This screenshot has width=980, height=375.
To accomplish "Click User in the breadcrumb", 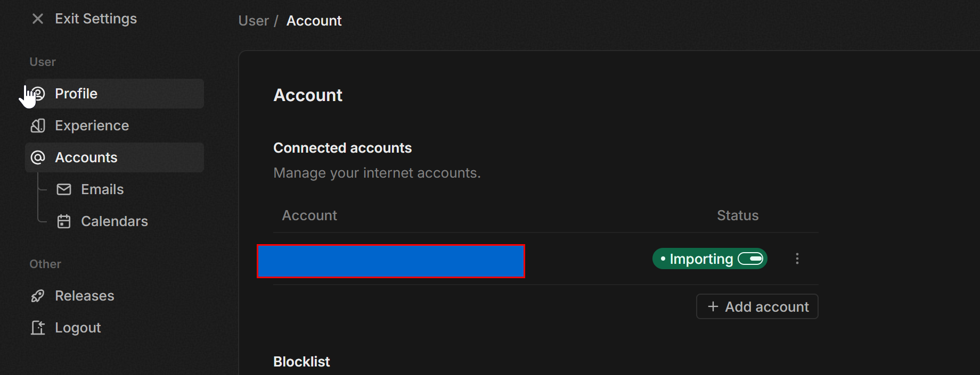I will 254,21.
